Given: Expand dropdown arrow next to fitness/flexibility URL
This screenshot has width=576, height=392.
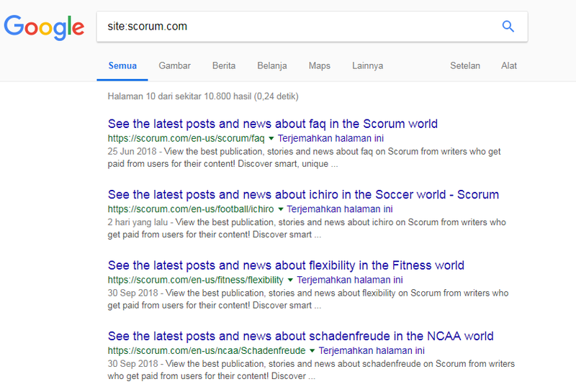Looking at the screenshot, I should click(x=290, y=280).
